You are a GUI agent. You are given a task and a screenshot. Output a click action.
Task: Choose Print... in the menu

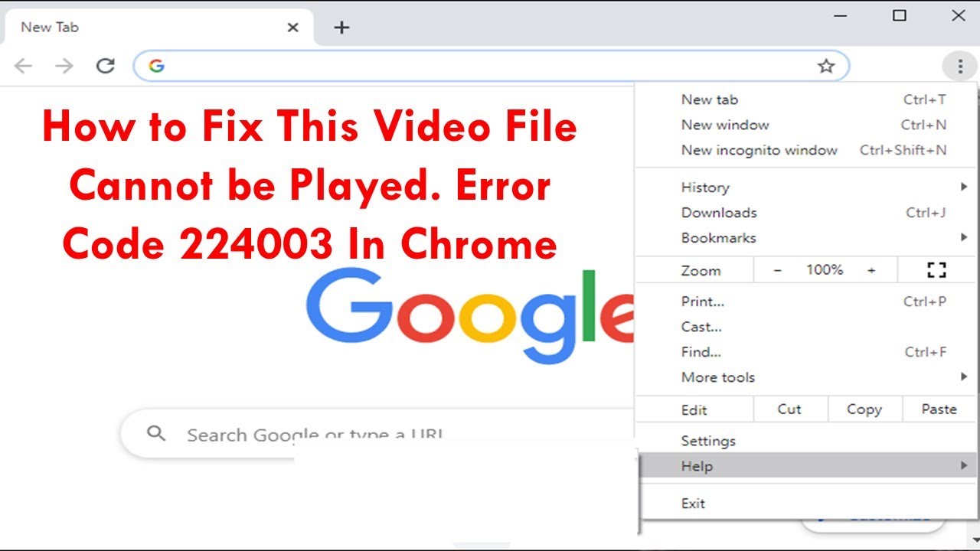[x=806, y=302]
